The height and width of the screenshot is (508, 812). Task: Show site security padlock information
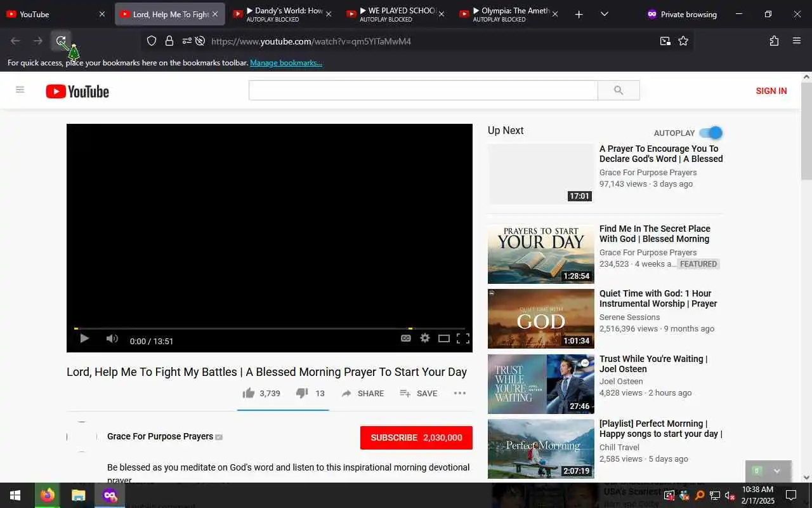(x=169, y=41)
